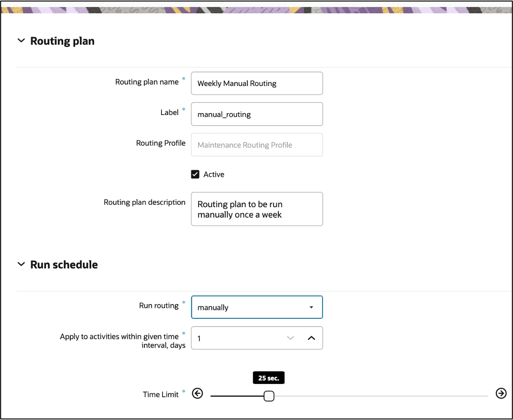Image resolution: width=513 pixels, height=420 pixels.
Task: Click the Label field containing manual_routing
Action: pos(257,114)
